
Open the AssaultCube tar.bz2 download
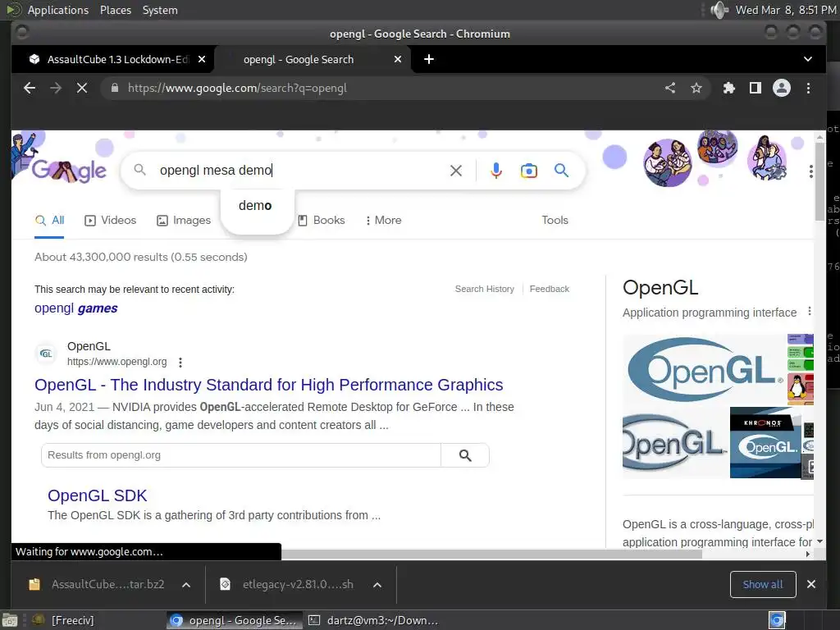point(97,584)
